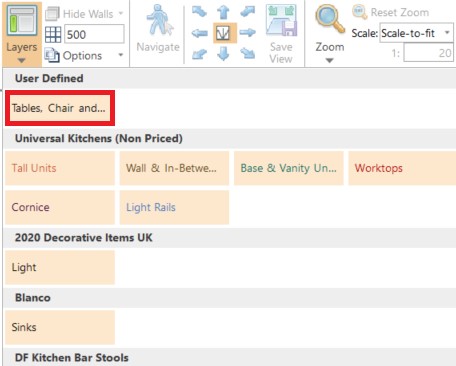
Task: Pan view with the right arrow
Action: (x=247, y=33)
